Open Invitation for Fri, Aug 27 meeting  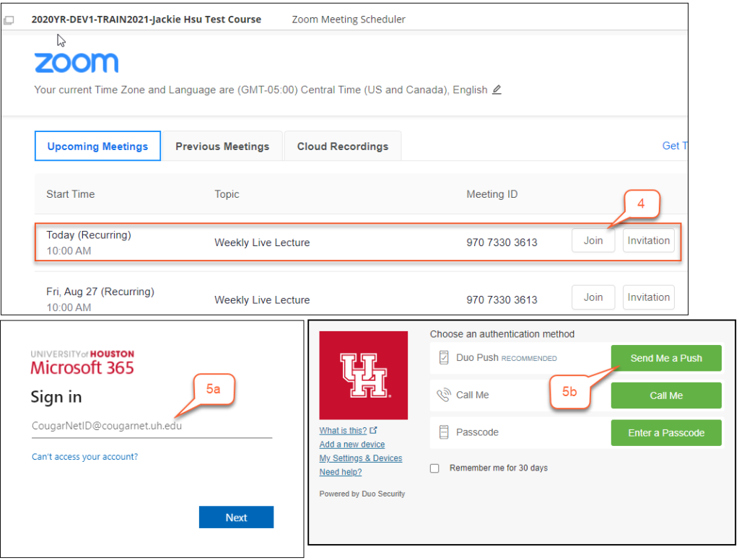click(x=649, y=297)
